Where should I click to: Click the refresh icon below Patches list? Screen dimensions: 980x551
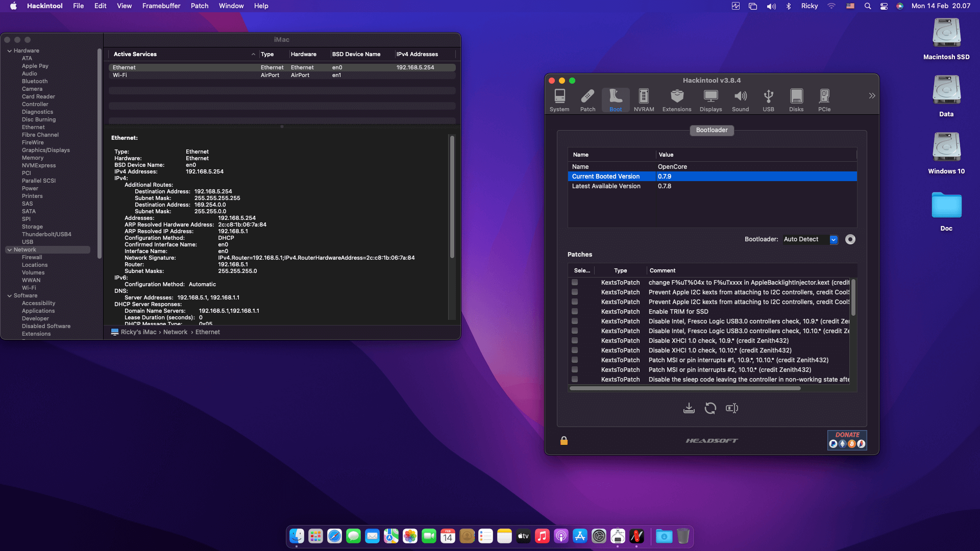[x=710, y=408]
